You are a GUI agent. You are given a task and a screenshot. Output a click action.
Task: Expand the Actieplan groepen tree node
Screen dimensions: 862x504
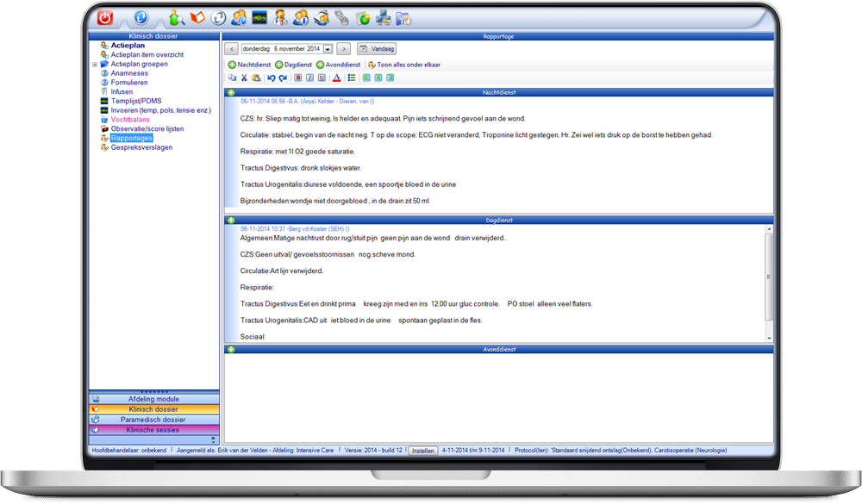click(x=95, y=65)
